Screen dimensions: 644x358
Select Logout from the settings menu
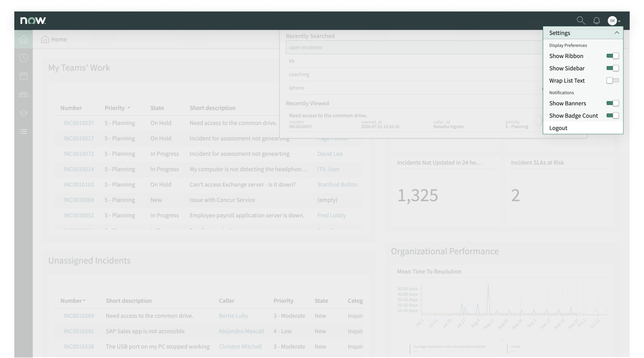tap(558, 128)
